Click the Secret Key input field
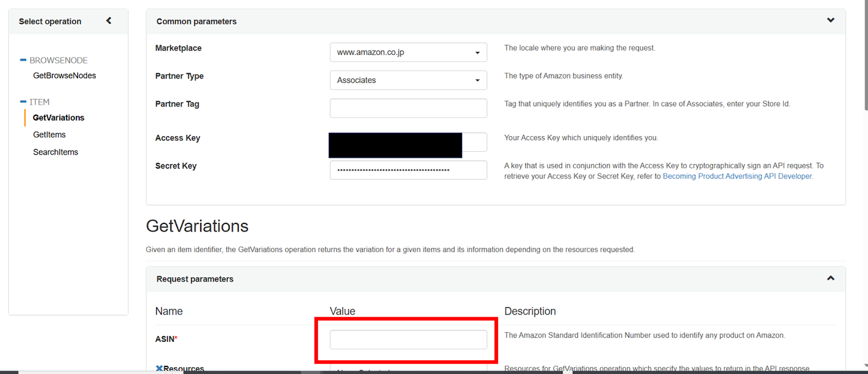The image size is (868, 374). pos(409,170)
